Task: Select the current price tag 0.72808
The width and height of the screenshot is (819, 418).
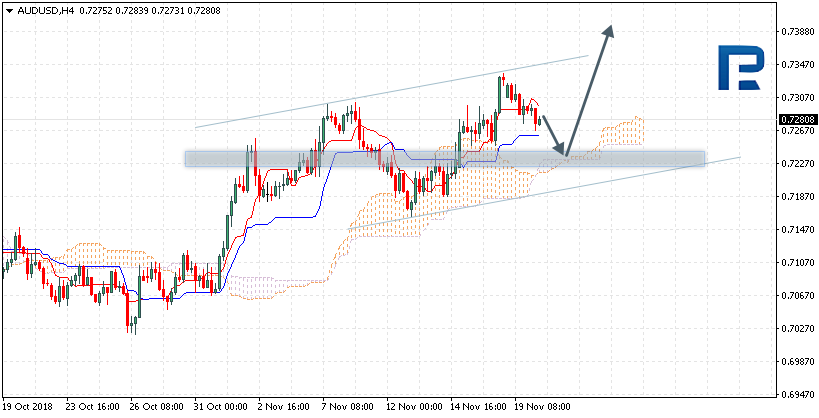Action: coord(796,120)
